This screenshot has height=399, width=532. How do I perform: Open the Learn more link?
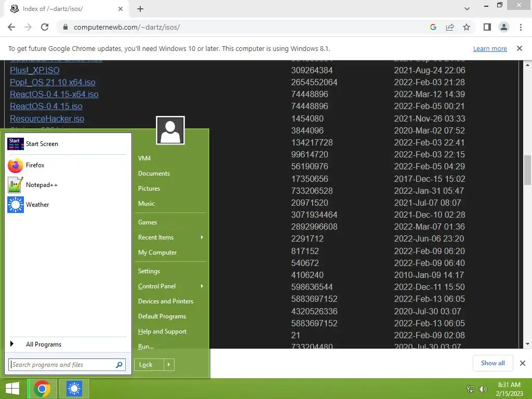tap(490, 48)
